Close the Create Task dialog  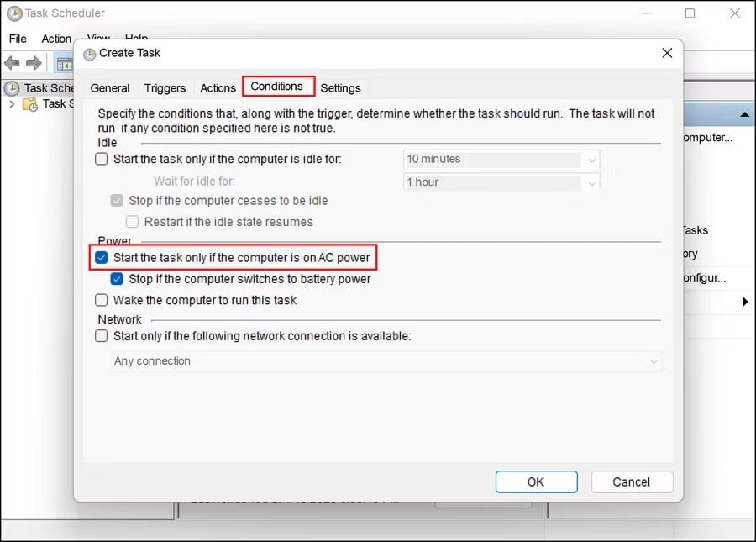tap(667, 53)
